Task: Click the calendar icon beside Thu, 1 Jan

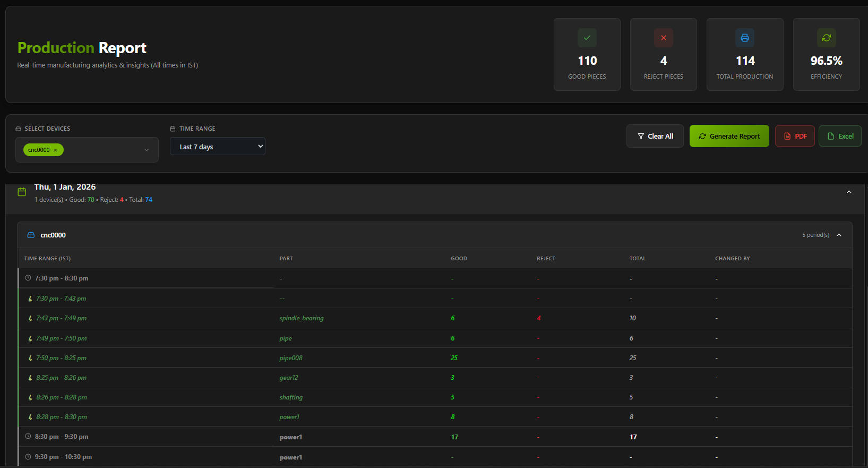Action: click(x=22, y=192)
